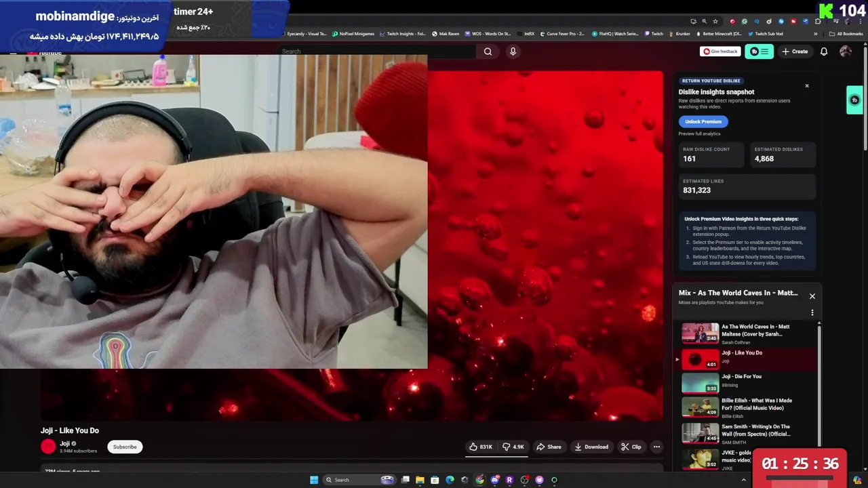Open the Mix playlist three-dot options
868x488 pixels.
pyautogui.click(x=812, y=313)
